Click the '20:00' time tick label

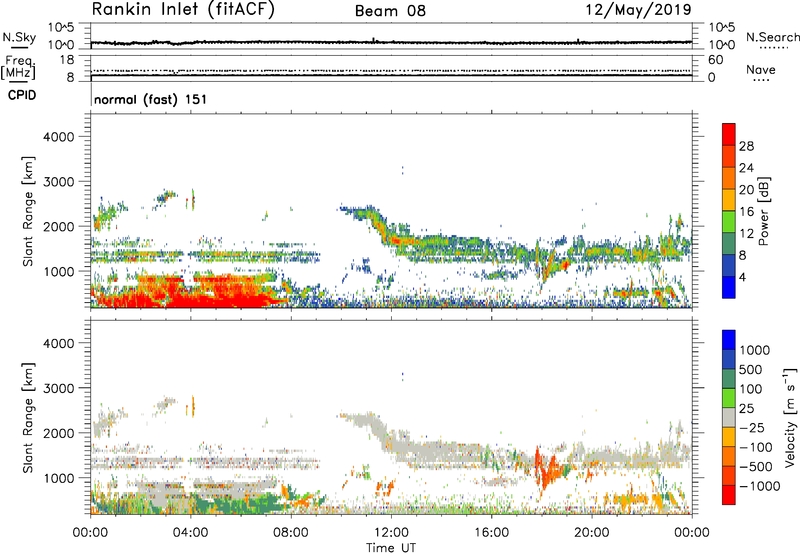click(x=592, y=533)
